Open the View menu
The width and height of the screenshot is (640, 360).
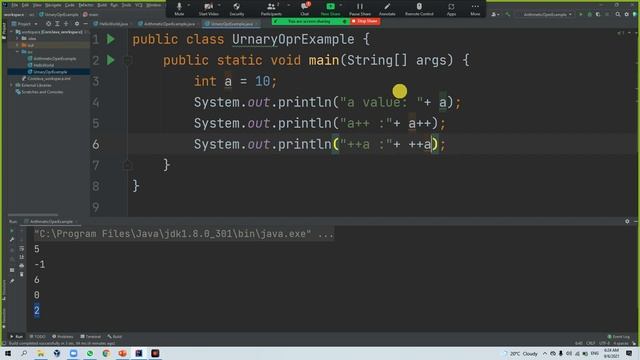tap(37, 5)
